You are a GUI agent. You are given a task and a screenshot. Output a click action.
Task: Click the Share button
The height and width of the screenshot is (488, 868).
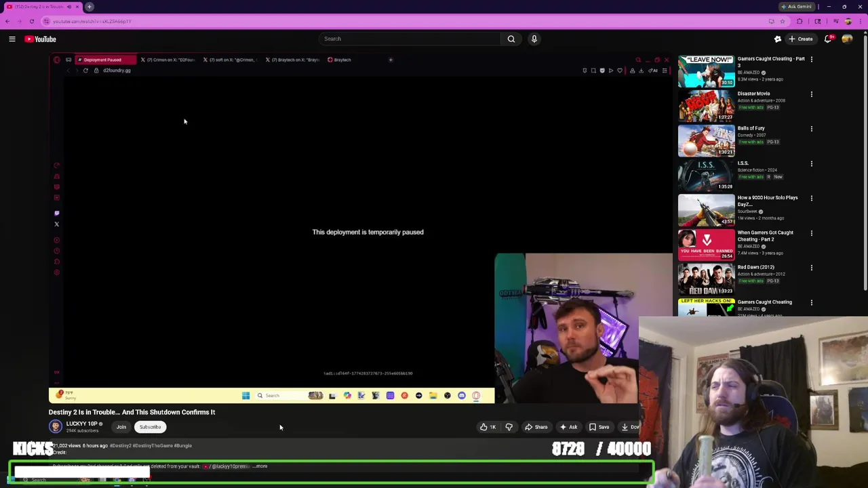[x=536, y=427]
